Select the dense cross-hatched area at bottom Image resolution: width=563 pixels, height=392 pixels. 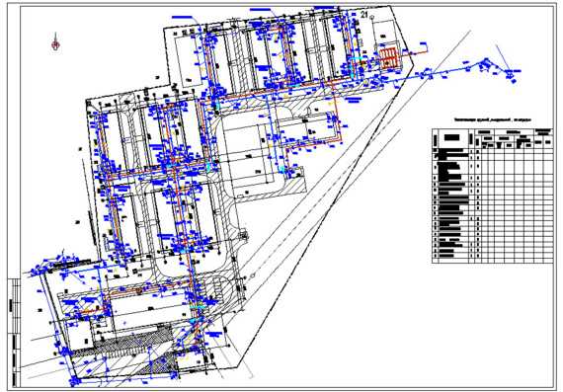123,341
